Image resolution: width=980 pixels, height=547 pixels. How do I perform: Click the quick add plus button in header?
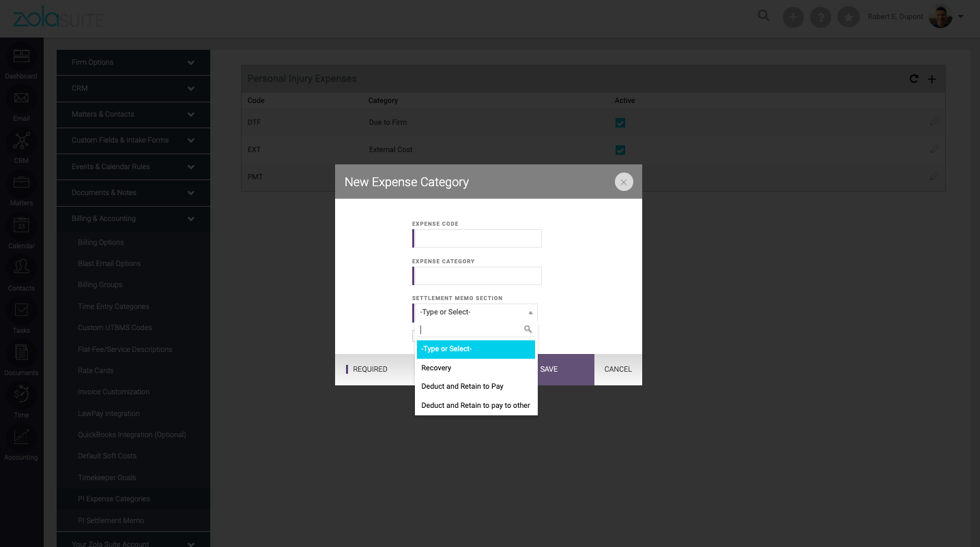(793, 17)
